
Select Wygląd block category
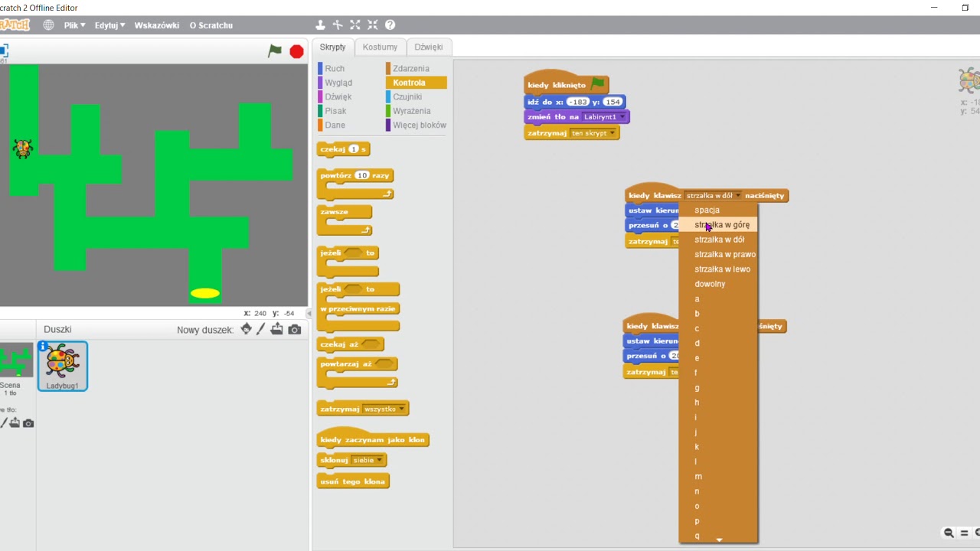[x=338, y=83]
